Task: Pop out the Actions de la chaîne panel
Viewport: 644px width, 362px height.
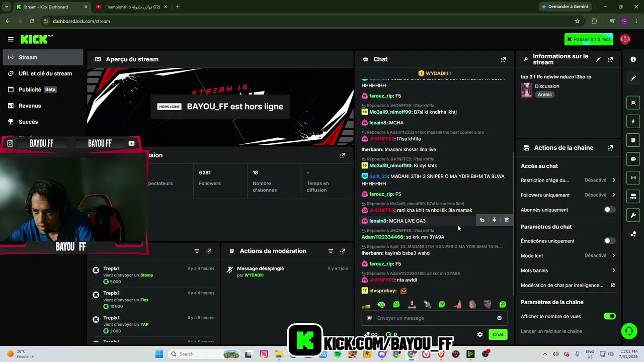Action: 610,148
